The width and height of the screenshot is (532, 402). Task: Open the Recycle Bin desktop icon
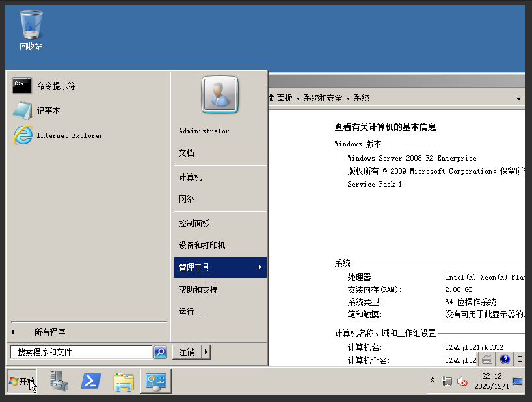[31, 31]
